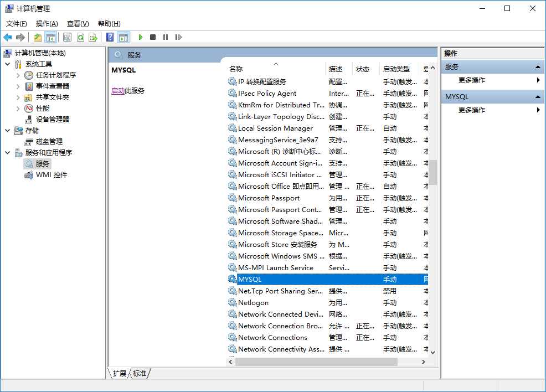Select the MYSQL service row
This screenshot has width=546, height=392.
point(328,280)
